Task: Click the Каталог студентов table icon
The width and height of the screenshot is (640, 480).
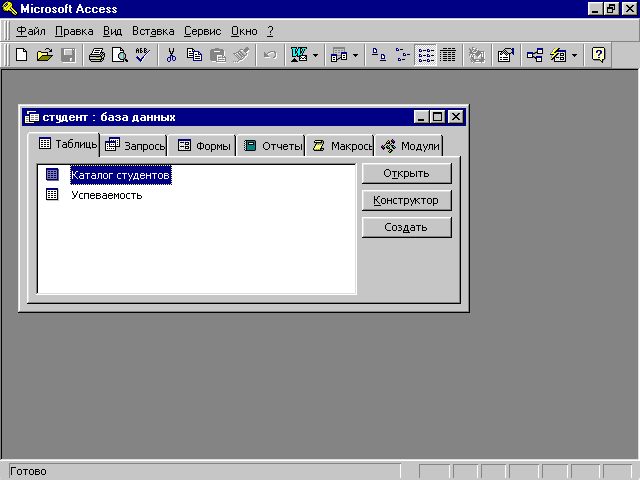Action: pos(52,175)
